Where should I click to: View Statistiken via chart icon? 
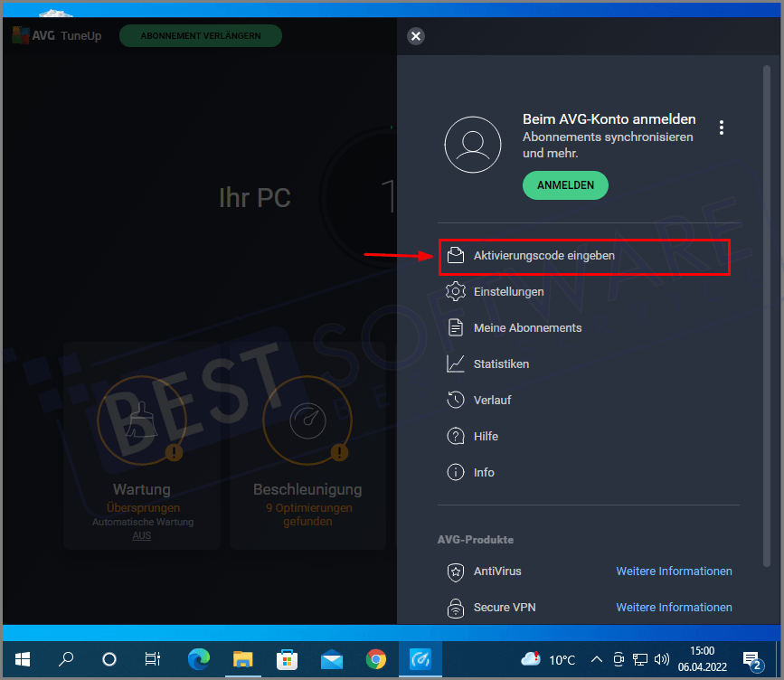point(456,364)
